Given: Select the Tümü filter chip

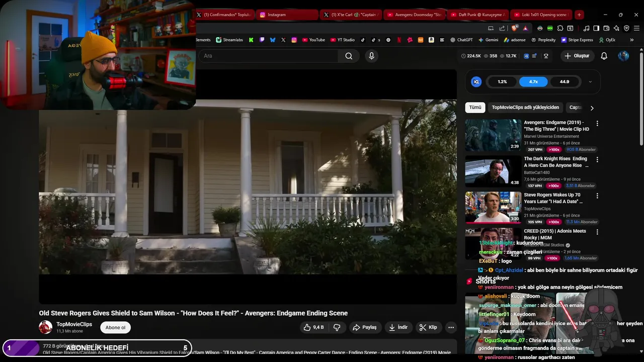Looking at the screenshot, I should (475, 107).
